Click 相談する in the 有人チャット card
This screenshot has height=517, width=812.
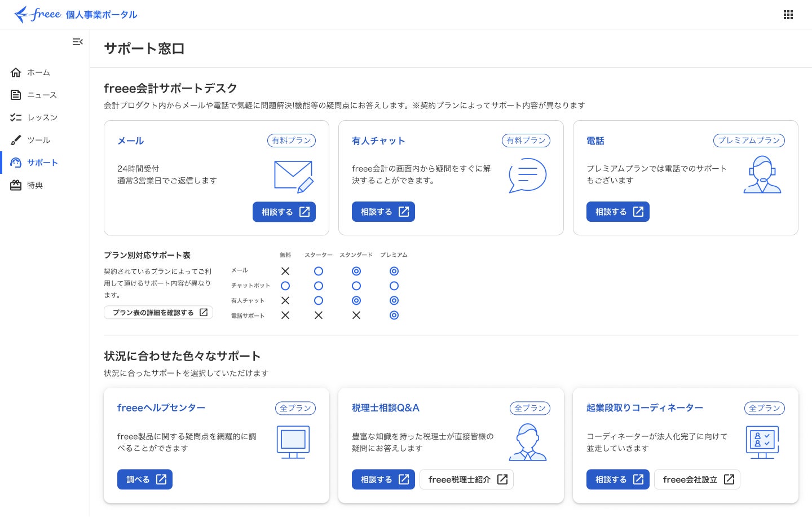(x=383, y=212)
